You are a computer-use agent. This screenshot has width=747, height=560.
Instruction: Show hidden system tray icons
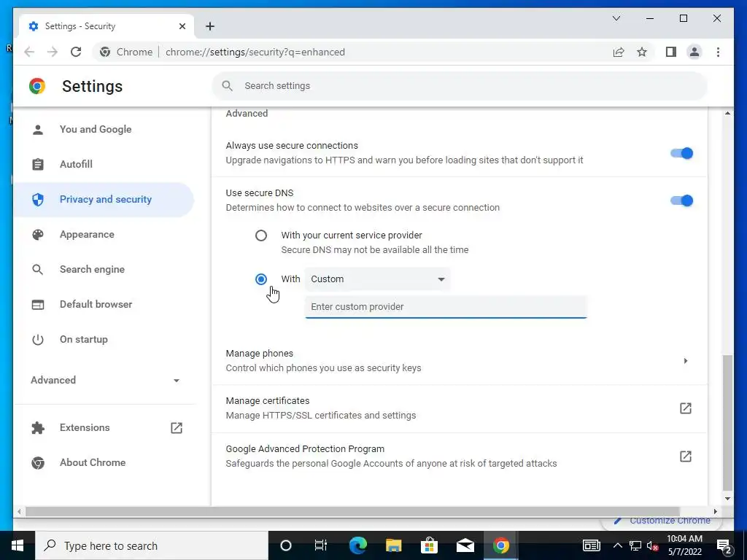617,545
